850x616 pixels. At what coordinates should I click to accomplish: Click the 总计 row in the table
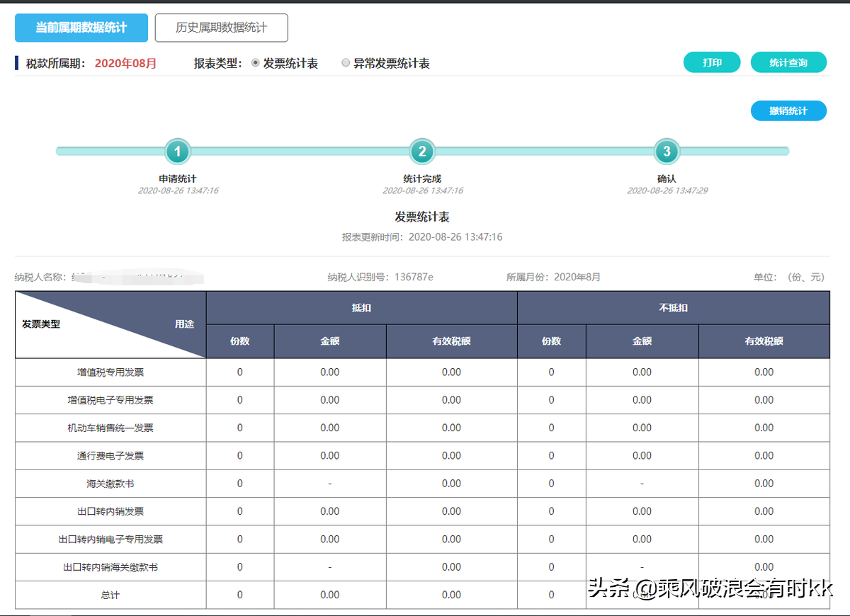tap(110, 595)
